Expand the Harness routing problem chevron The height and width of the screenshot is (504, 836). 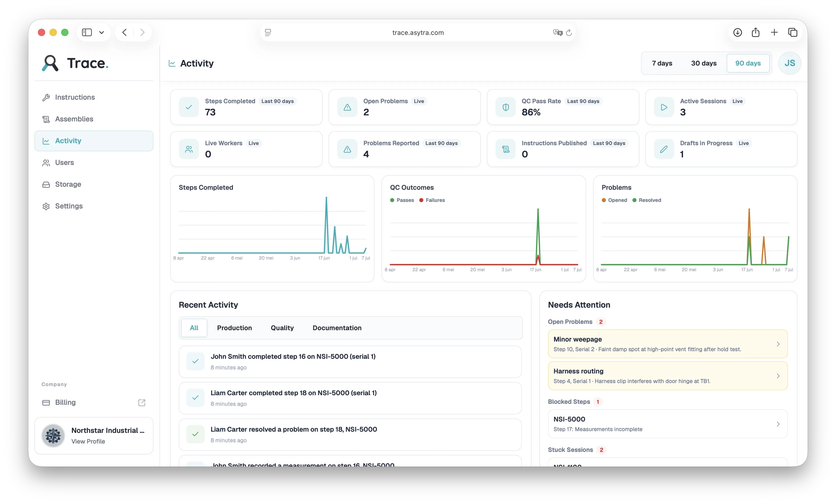(778, 376)
